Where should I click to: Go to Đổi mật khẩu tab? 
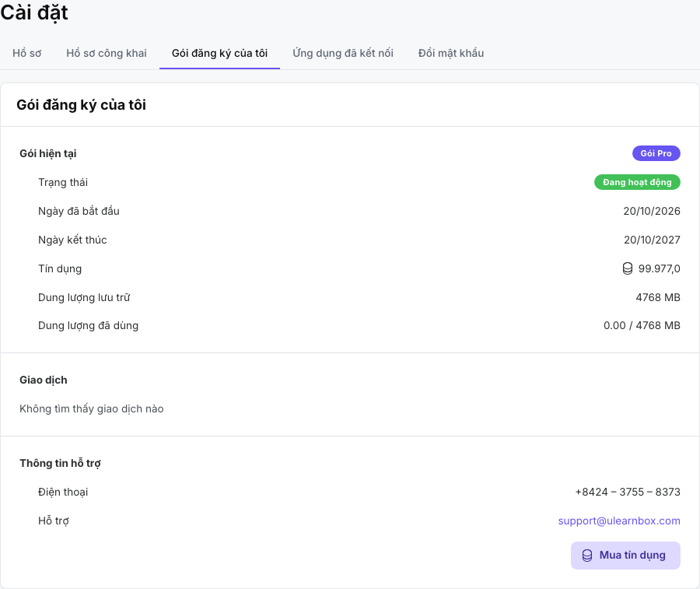pos(451,53)
